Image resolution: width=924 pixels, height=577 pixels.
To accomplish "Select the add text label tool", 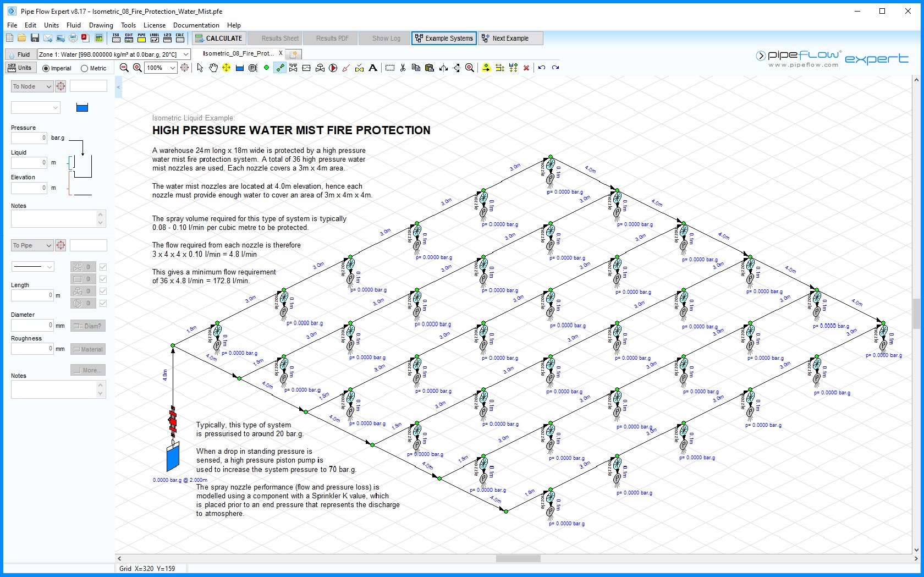I will (373, 68).
